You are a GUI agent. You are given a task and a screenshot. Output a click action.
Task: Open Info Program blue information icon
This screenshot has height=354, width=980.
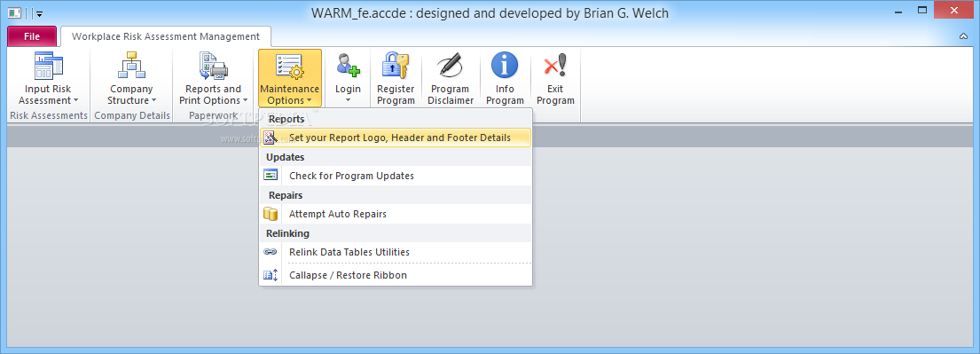click(505, 66)
